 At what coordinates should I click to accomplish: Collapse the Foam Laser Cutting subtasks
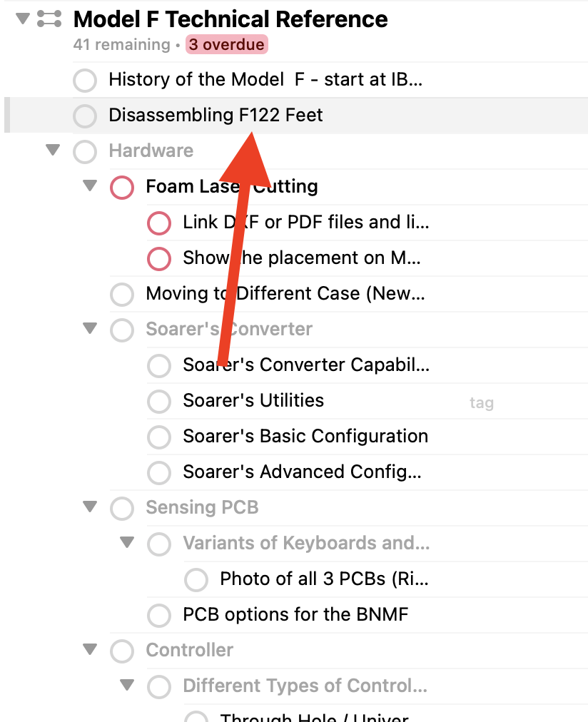(89, 187)
